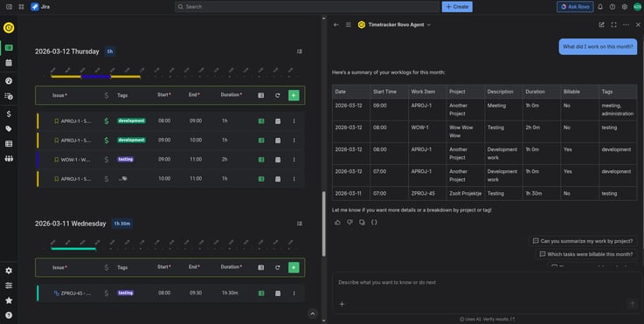Click the teal bar on Wednesday timeline
Screen dimensions: 644x324
[x=73, y=249]
